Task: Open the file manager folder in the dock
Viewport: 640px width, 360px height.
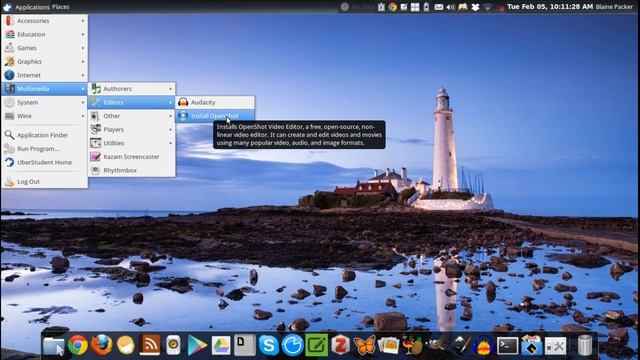Action: tap(54, 346)
